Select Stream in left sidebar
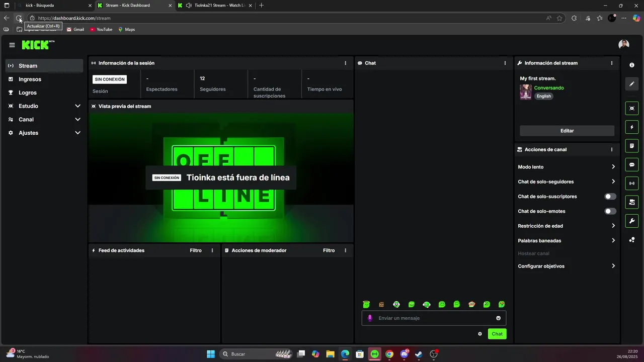 (x=44, y=66)
